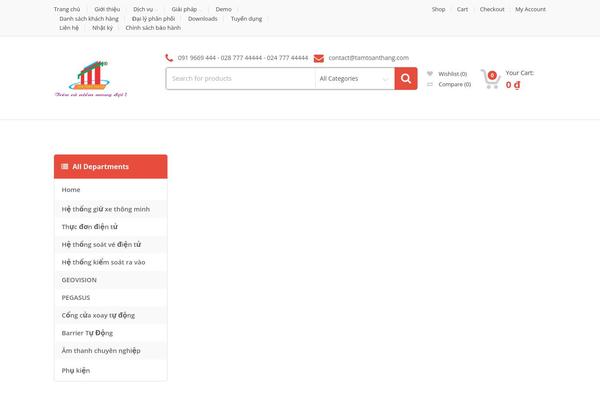Open the Giải pháp menu item
Image resolution: width=600 pixels, height=400 pixels.
tap(184, 9)
